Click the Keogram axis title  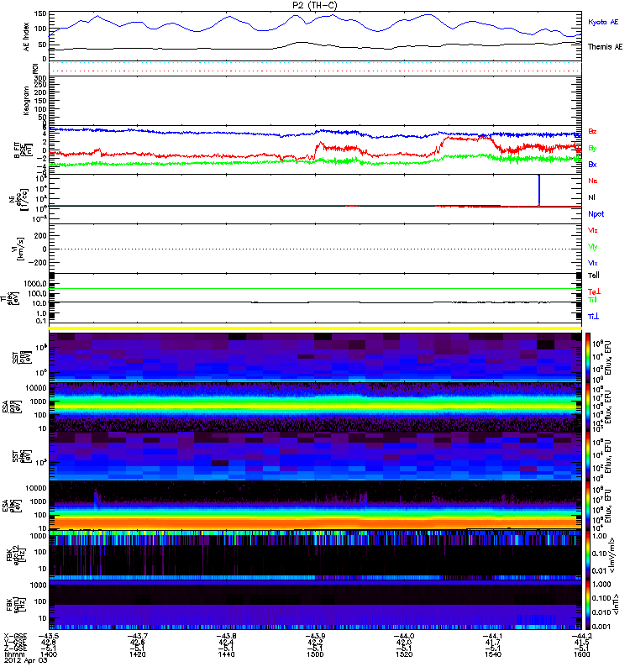coord(26,100)
